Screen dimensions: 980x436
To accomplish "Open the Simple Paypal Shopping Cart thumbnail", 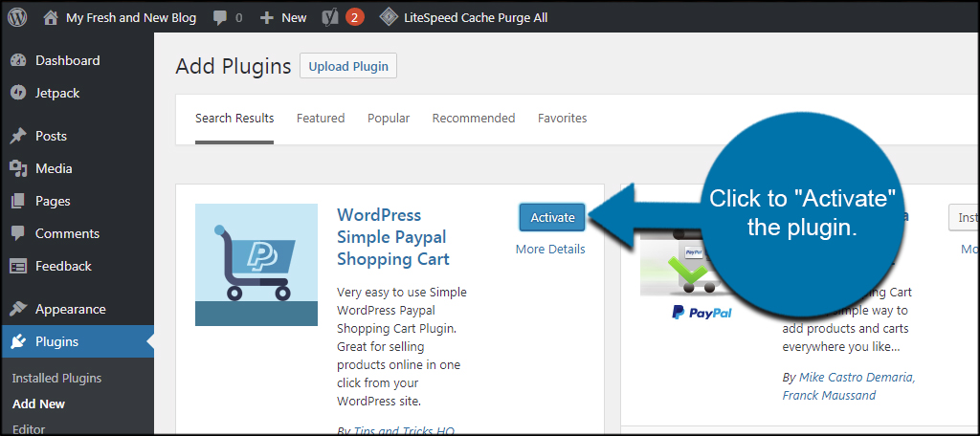I will (256, 265).
